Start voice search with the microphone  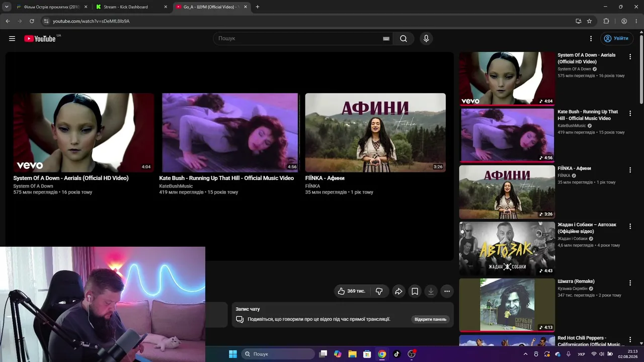tap(426, 39)
